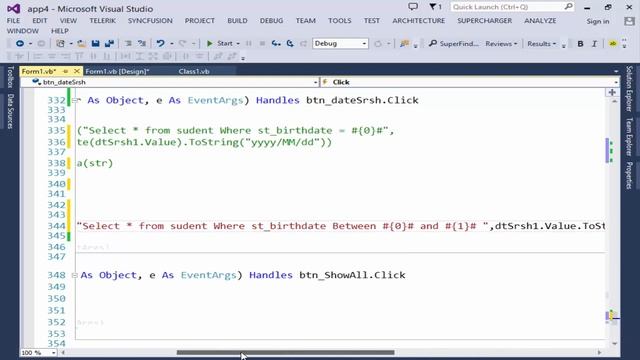640x360 pixels.
Task: Click the Select Between query on line 344
Action: (x=282, y=226)
